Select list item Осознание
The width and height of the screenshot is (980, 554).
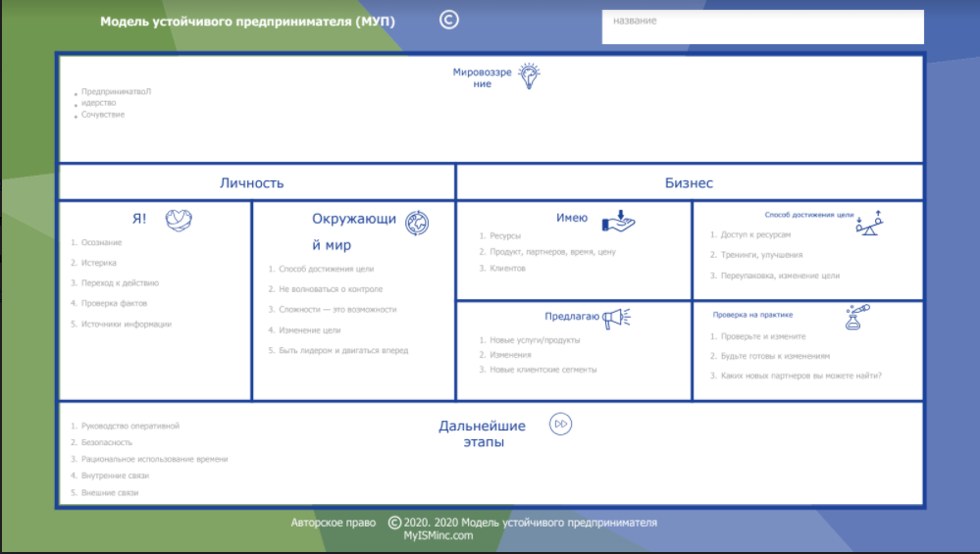point(101,242)
